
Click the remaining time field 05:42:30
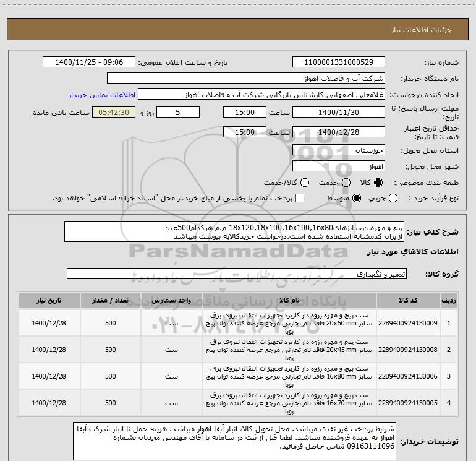[114, 112]
